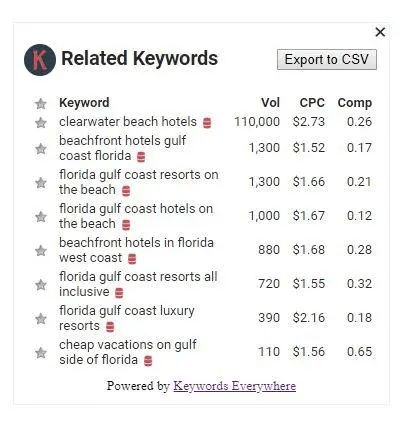
Task: Close the Related Keywords panel
Action: 380,32
